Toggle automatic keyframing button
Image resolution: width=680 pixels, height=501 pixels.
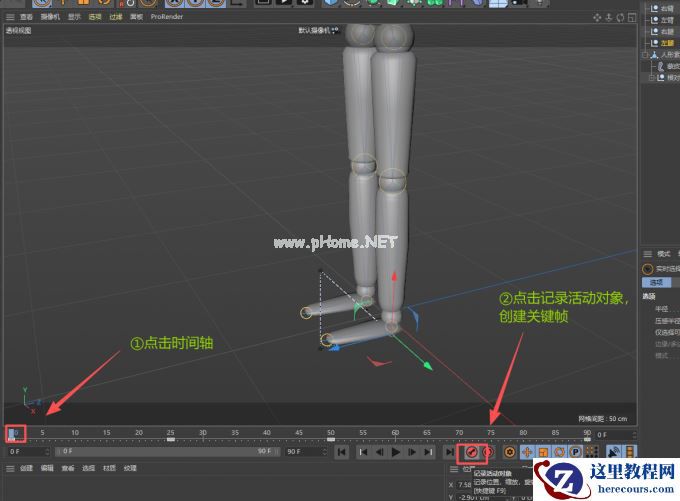[x=488, y=452]
